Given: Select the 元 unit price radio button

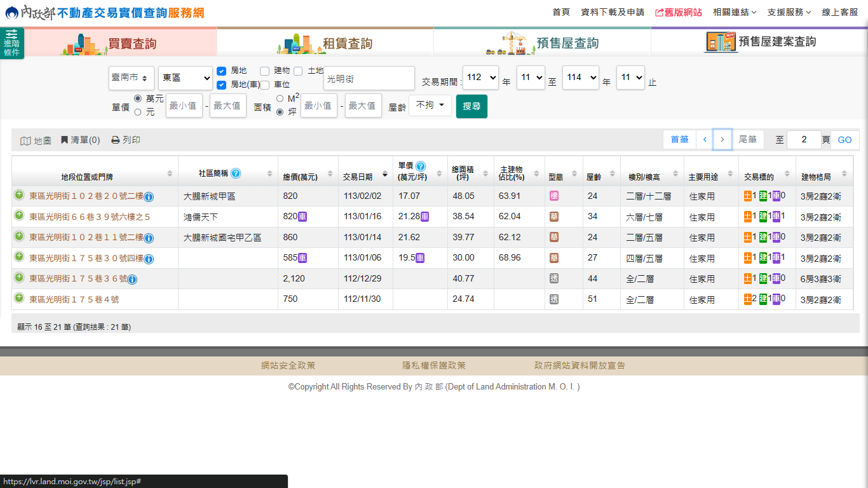Looking at the screenshot, I should pyautogui.click(x=137, y=112).
